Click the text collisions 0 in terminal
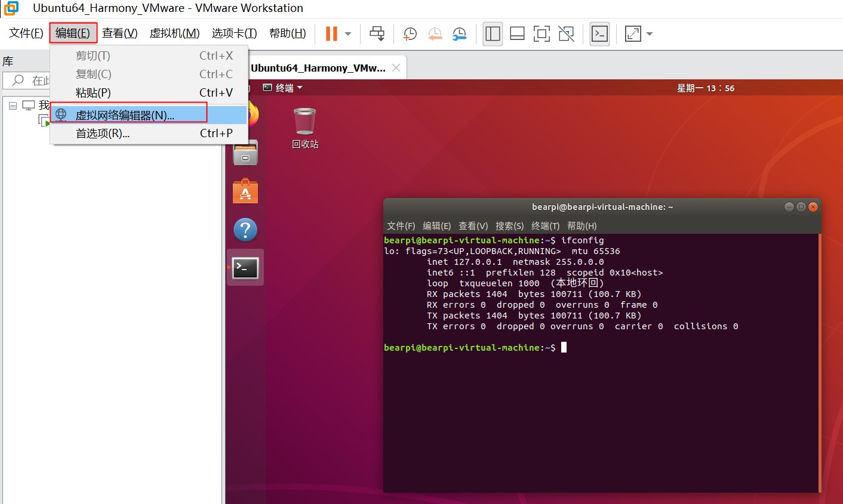 [706, 326]
